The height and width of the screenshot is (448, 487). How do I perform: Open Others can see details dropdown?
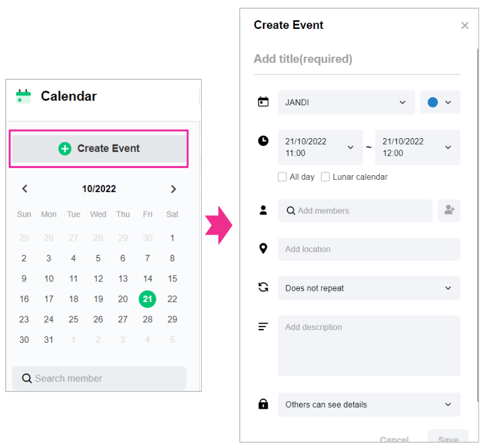coord(369,405)
